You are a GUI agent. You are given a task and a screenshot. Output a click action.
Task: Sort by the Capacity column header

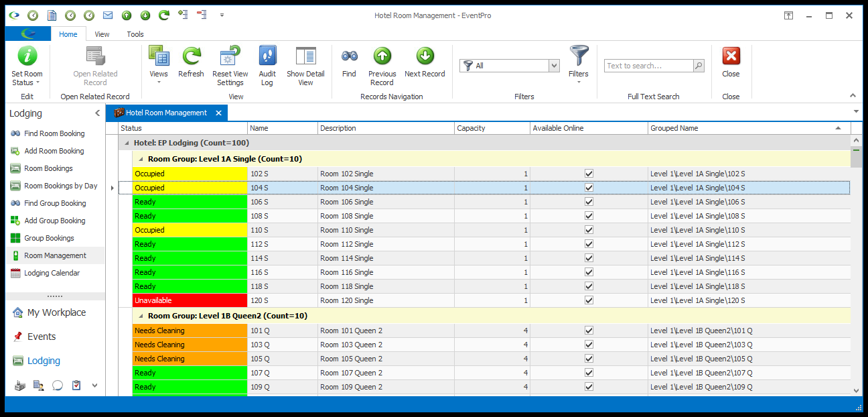pos(492,128)
